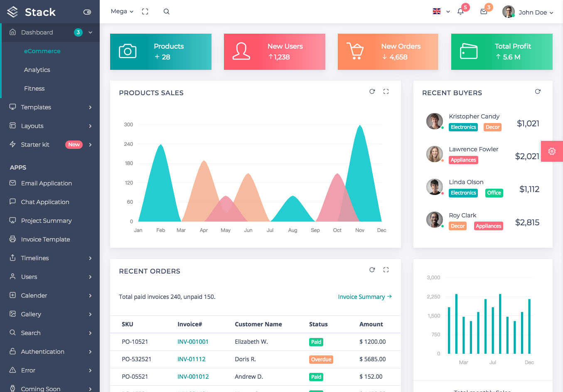
Task: Click the New Orders cart icon
Action: click(355, 51)
